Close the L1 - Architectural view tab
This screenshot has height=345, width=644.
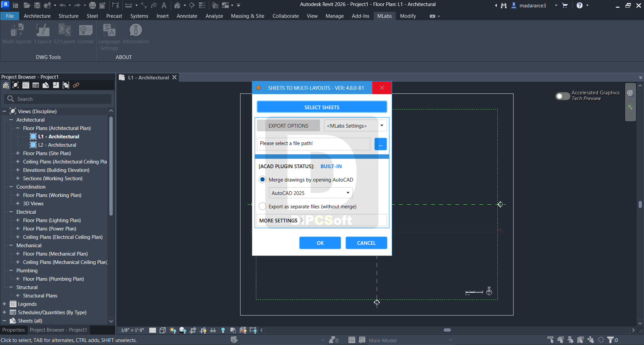(174, 77)
